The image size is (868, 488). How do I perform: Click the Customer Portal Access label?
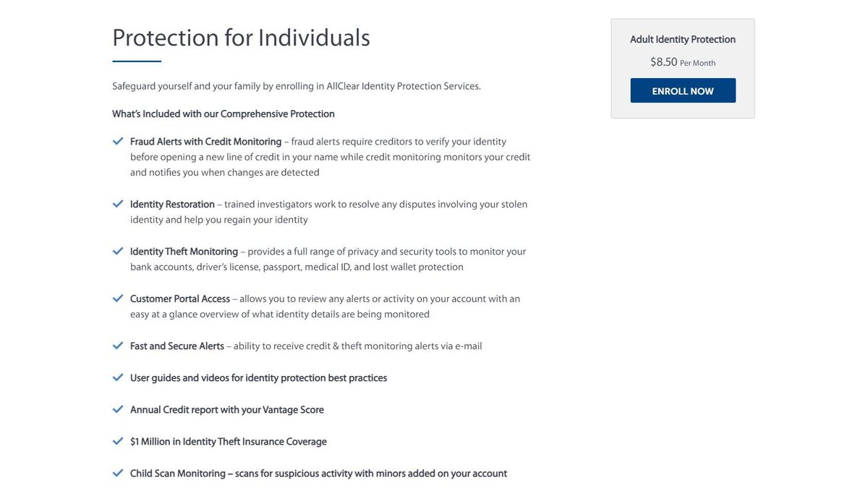(179, 299)
